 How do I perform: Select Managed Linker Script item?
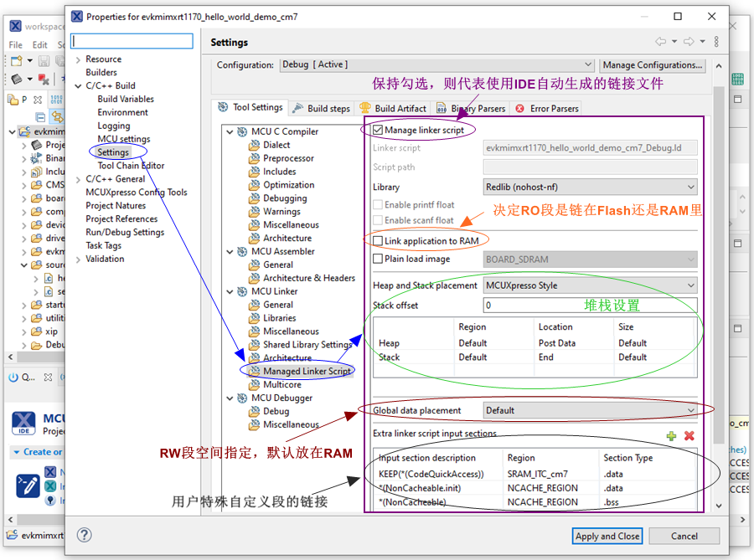click(x=307, y=372)
